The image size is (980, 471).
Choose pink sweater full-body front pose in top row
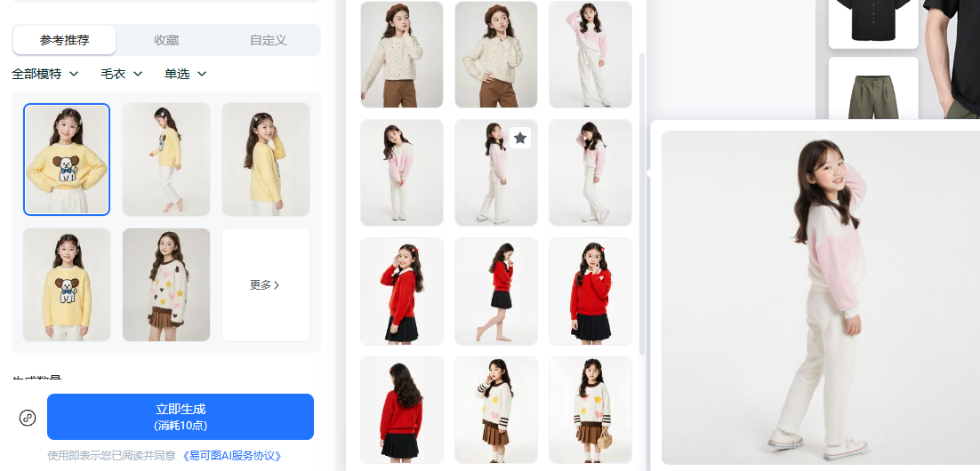pos(590,54)
